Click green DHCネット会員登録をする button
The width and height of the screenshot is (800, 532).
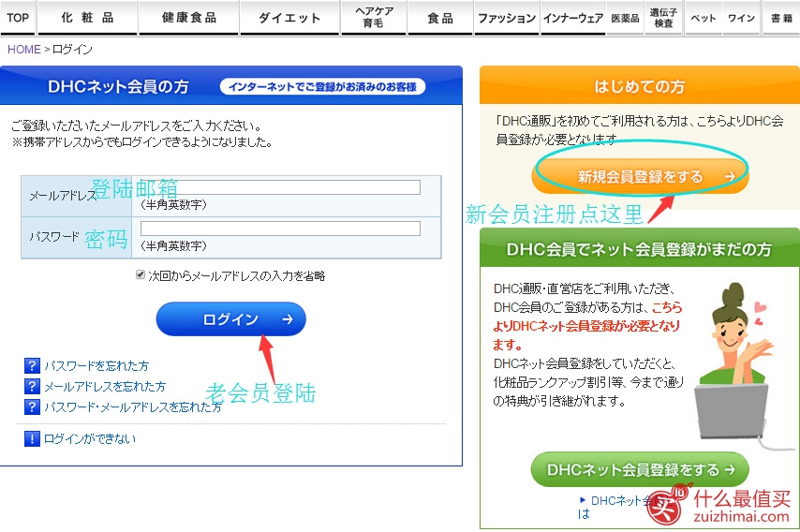click(641, 469)
